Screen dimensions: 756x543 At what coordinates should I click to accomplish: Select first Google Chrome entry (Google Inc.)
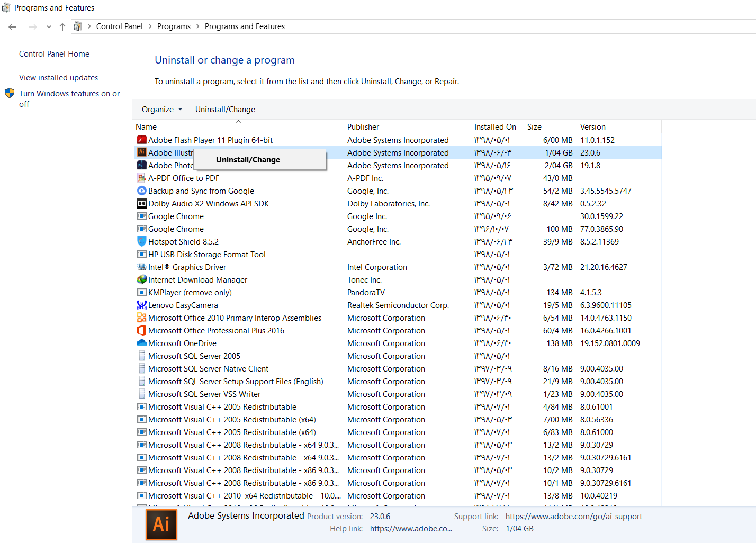pos(397,216)
